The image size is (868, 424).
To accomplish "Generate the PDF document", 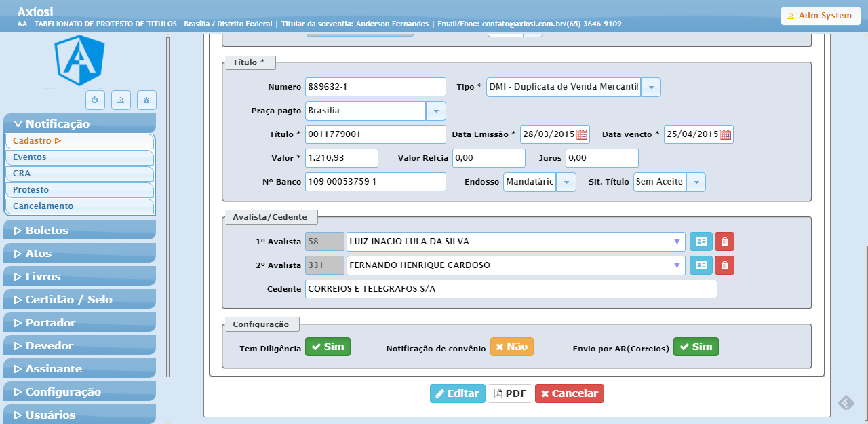I will 510,393.
